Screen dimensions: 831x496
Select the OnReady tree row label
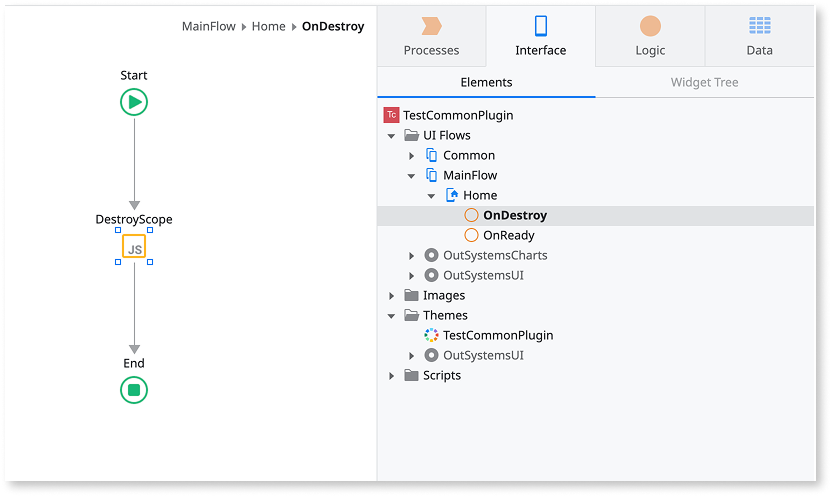coord(509,235)
